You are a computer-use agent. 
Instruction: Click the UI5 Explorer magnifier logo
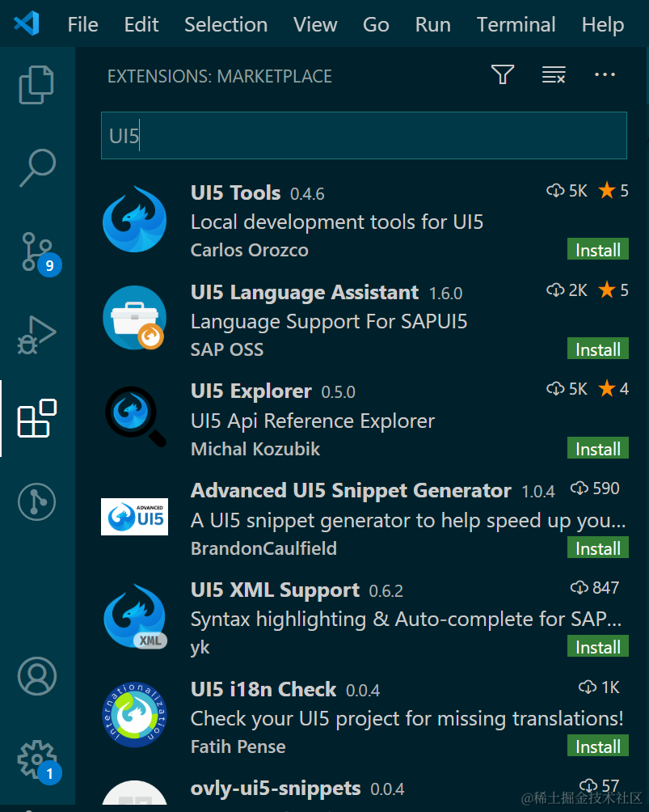click(135, 417)
